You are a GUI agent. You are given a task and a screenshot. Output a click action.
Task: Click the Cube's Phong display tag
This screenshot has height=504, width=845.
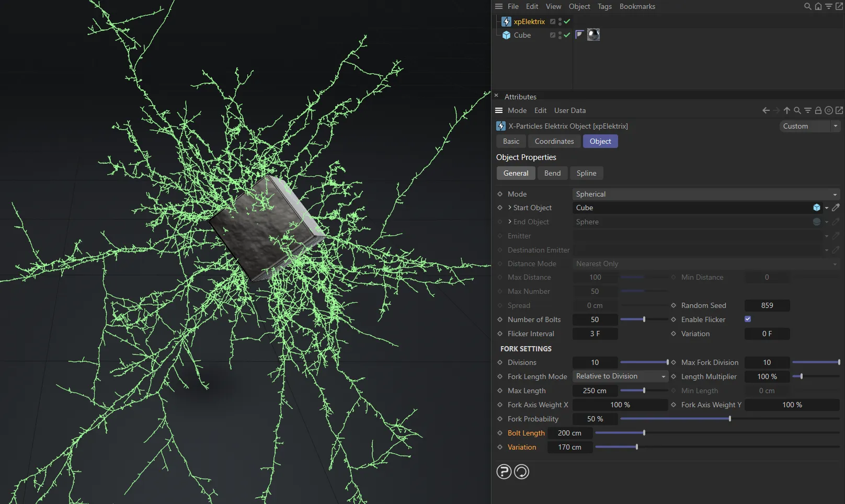click(x=579, y=35)
